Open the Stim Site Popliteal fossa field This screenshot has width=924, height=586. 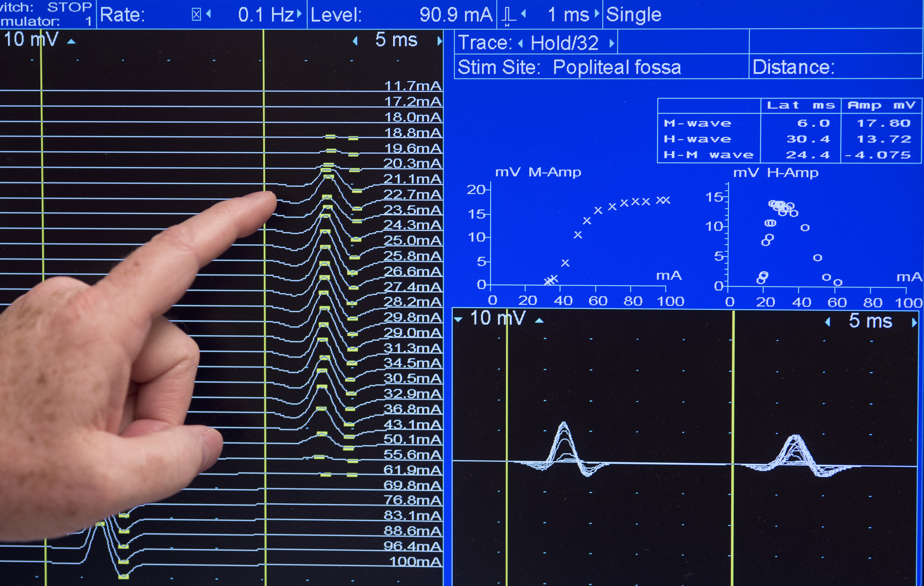(601, 67)
